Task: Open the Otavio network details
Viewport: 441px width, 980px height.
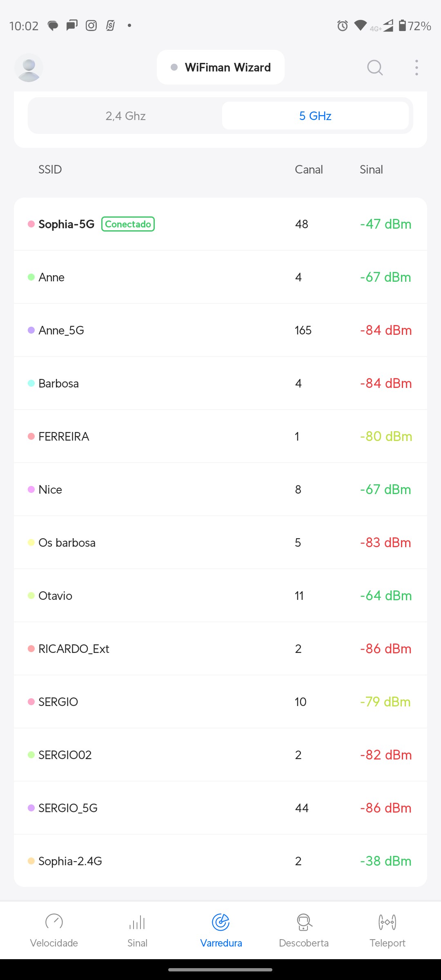Action: point(220,596)
